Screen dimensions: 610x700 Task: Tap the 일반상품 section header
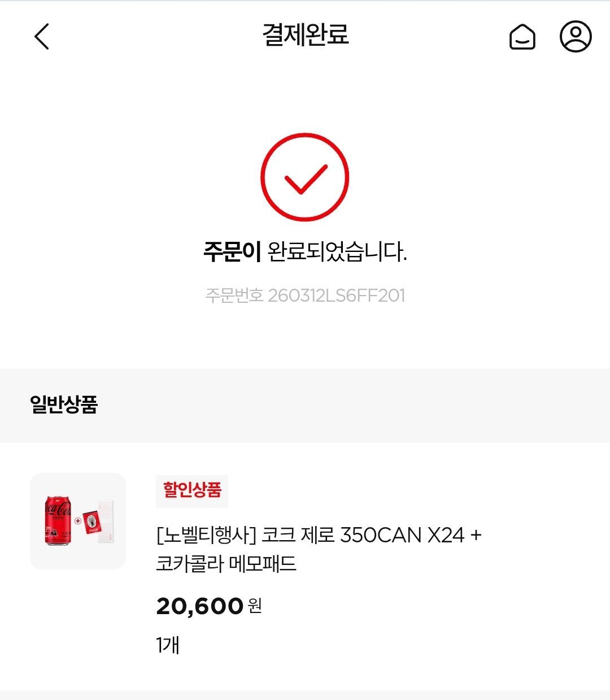[x=64, y=405]
